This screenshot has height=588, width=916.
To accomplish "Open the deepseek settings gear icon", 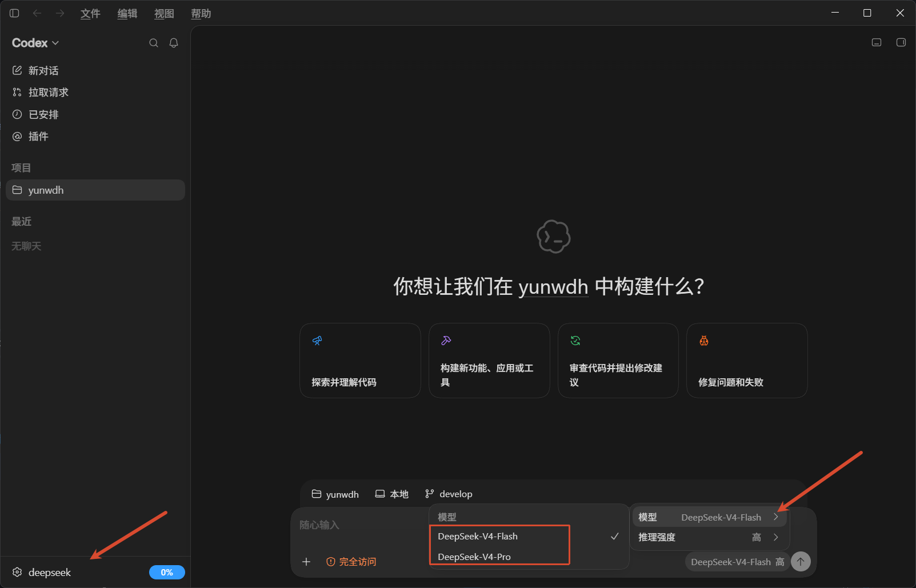I will [x=17, y=572].
